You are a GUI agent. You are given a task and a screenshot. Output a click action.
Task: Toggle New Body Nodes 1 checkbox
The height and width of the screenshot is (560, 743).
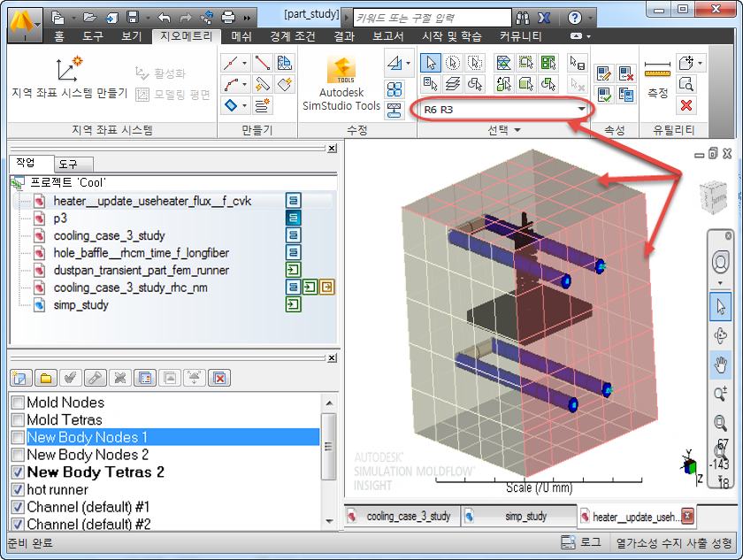[x=18, y=437]
